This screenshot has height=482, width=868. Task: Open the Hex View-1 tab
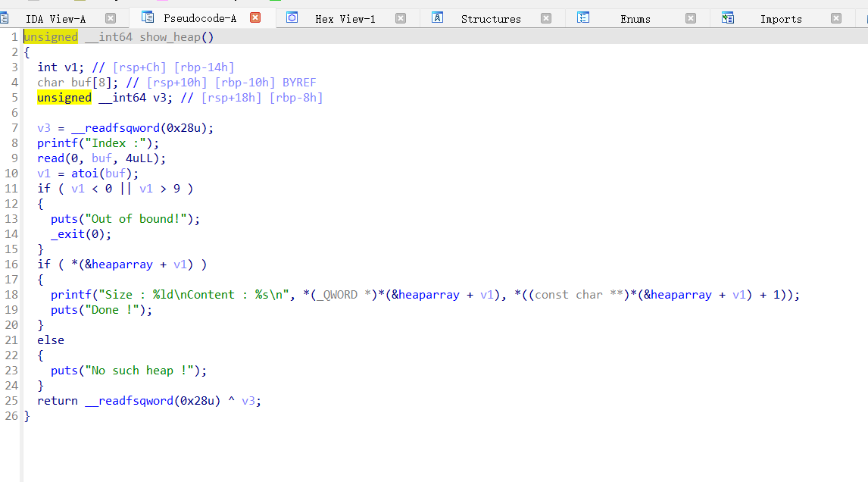point(345,19)
